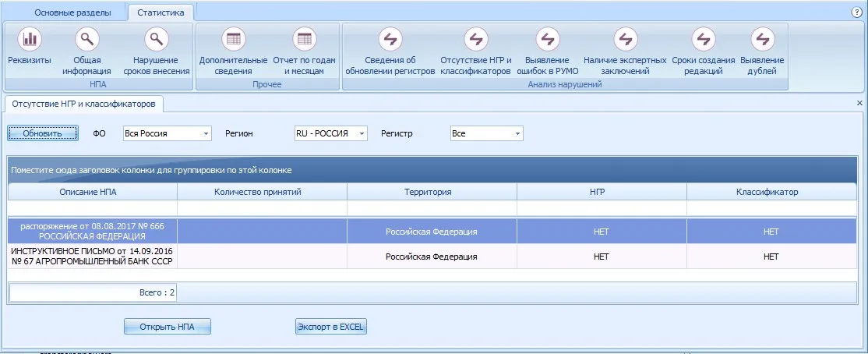This screenshot has height=354, width=868.
Task: Expand the Регион dropdown showing RU - РОССИЯ
Action: (362, 134)
